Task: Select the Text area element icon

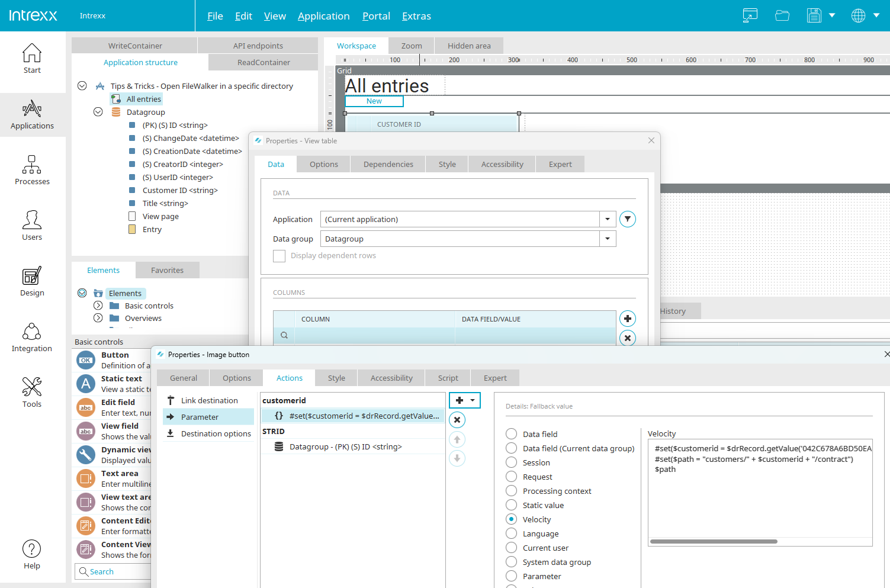Action: (x=86, y=478)
